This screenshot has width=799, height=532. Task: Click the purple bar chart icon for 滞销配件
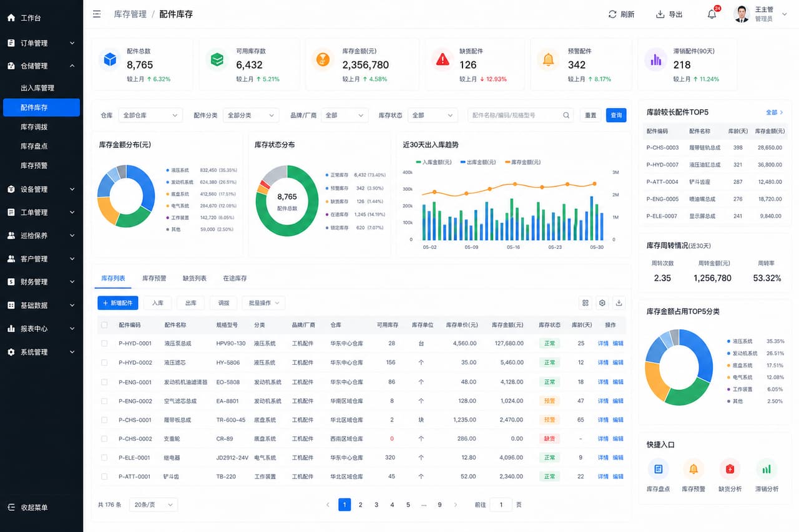pyautogui.click(x=656, y=59)
